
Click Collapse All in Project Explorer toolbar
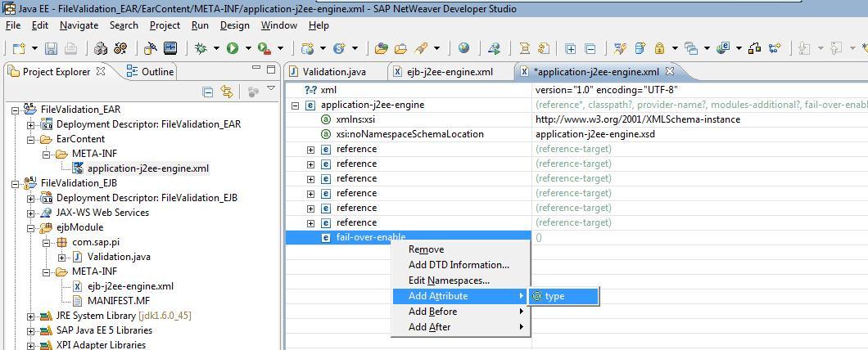[x=208, y=92]
